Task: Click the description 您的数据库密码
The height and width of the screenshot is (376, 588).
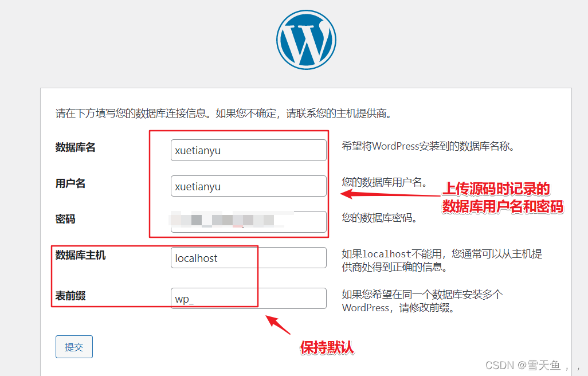Action: coord(379,218)
